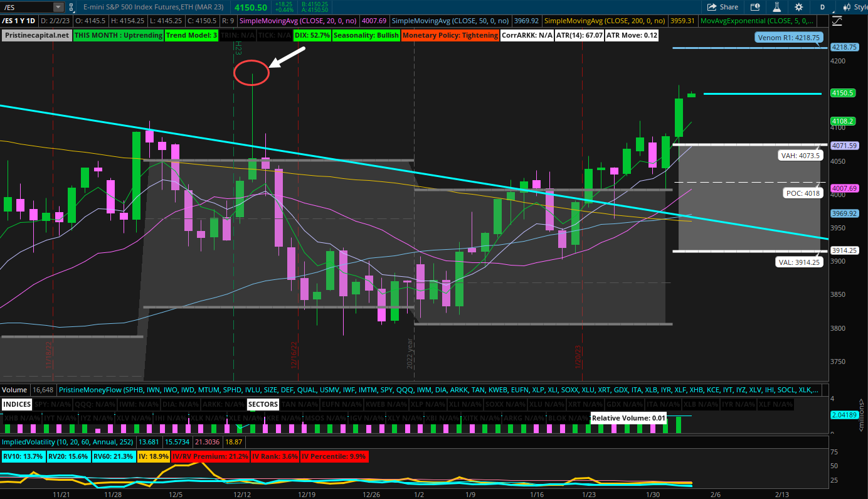This screenshot has width=868, height=499.
Task: Click the IV Percentile: 9.9% label
Action: click(334, 456)
